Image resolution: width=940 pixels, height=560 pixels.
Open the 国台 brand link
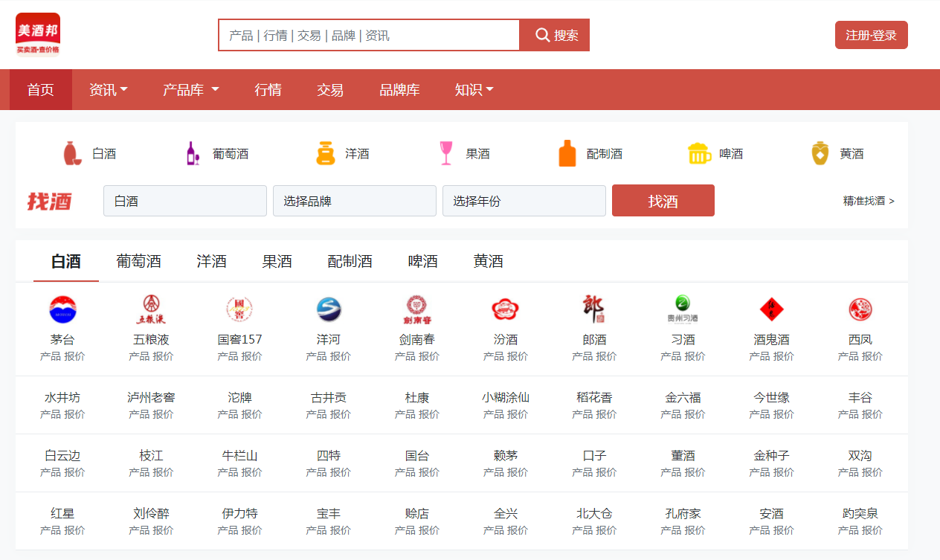[416, 456]
